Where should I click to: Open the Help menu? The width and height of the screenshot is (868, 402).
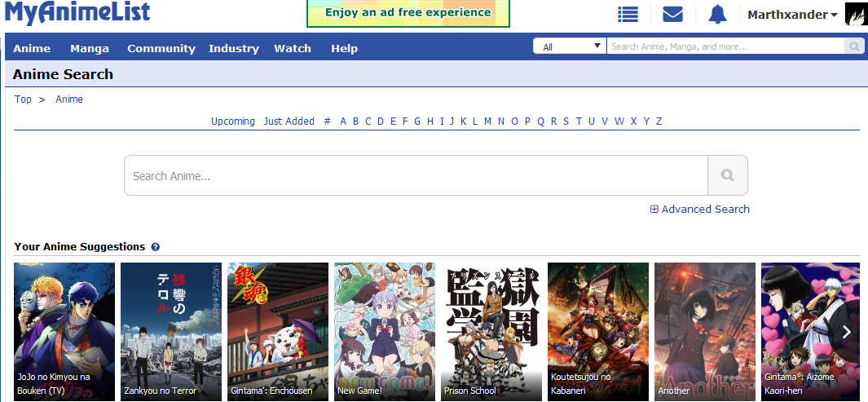pyautogui.click(x=344, y=48)
